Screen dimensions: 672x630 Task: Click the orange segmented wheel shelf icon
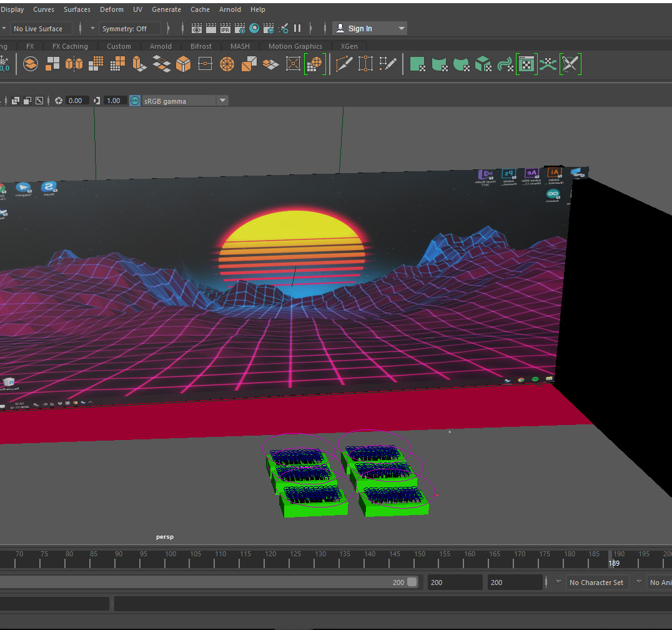(227, 64)
